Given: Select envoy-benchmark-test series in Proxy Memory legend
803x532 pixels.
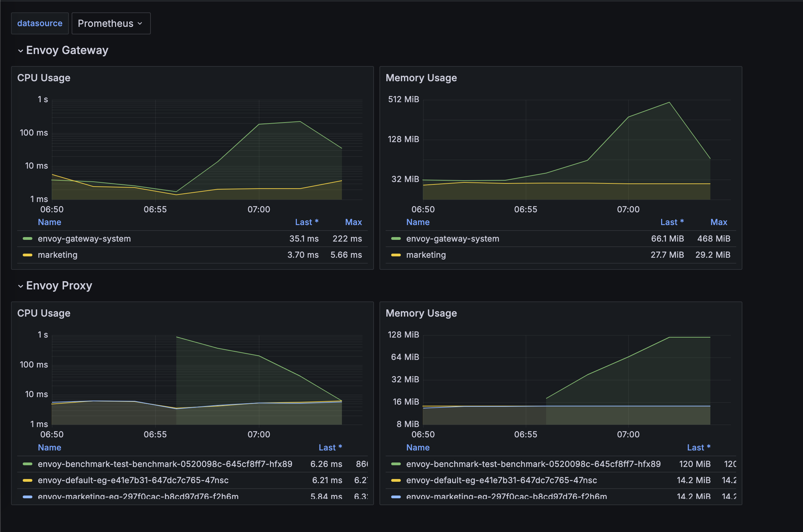Looking at the screenshot, I should click(533, 464).
